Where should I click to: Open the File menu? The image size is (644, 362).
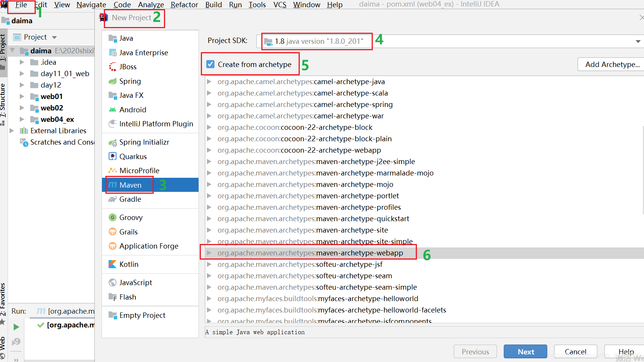(x=21, y=5)
